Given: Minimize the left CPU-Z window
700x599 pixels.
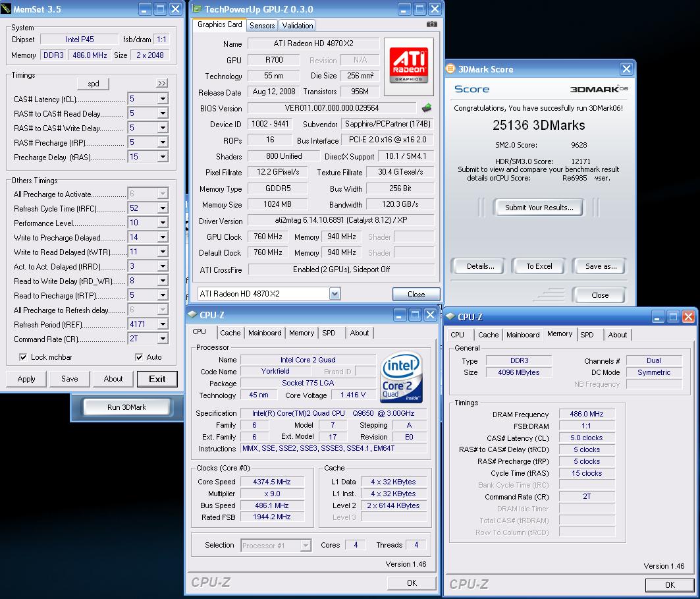Looking at the screenshot, I should 400,315.
